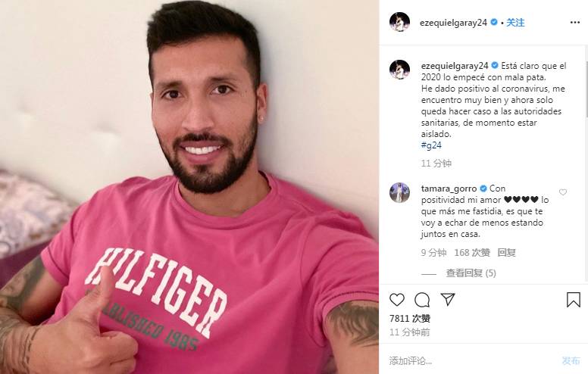Image resolution: width=588 pixels, height=374 pixels.
Task: Like the post with the heart icon
Action: (x=397, y=299)
